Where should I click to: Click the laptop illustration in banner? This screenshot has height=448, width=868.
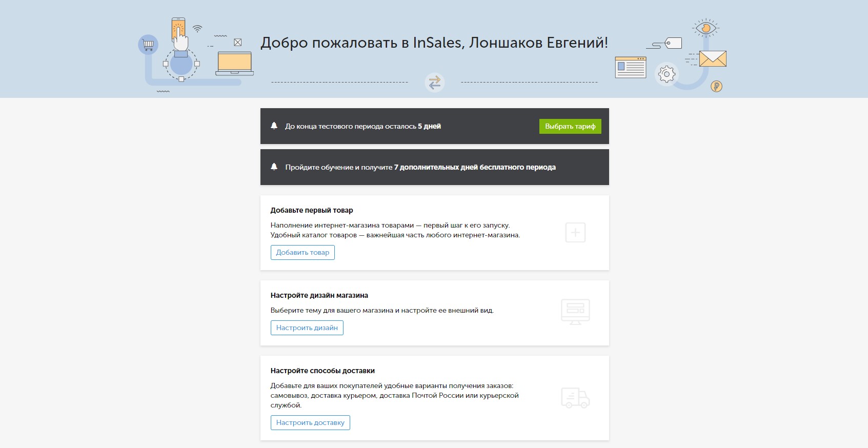(235, 64)
